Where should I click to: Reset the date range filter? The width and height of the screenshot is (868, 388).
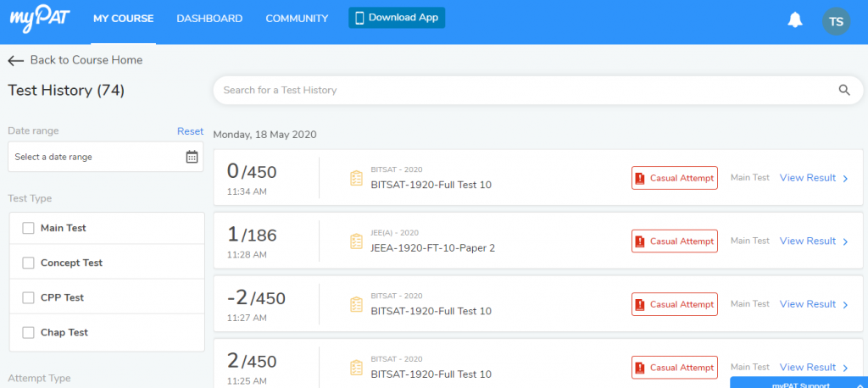click(x=190, y=131)
